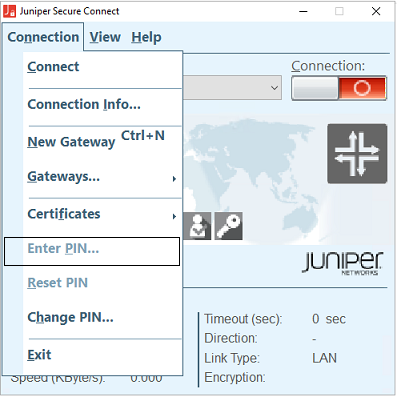The width and height of the screenshot is (397, 397).
Task: Select Exit in the Connection menu
Action: click(x=102, y=355)
